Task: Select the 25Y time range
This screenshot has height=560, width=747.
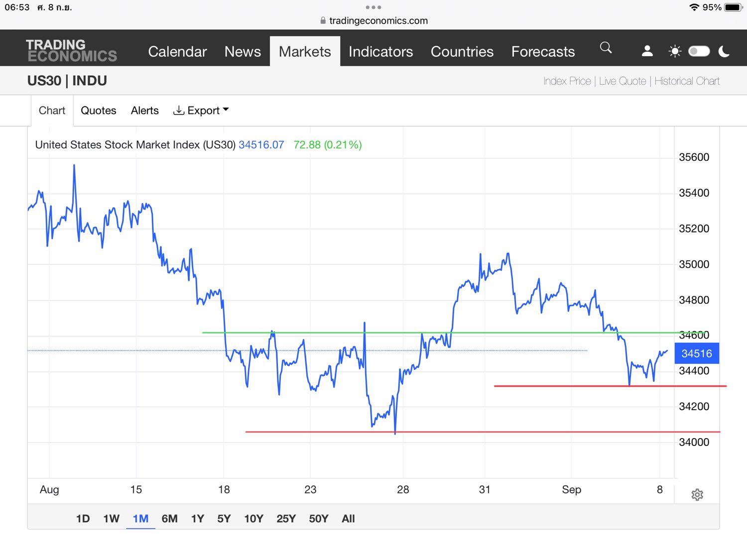Action: (x=286, y=519)
